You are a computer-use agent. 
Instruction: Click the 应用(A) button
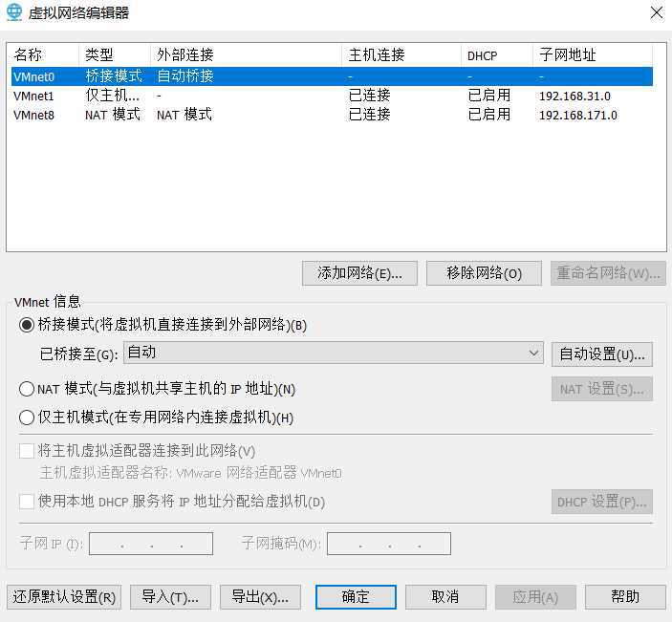point(535,597)
